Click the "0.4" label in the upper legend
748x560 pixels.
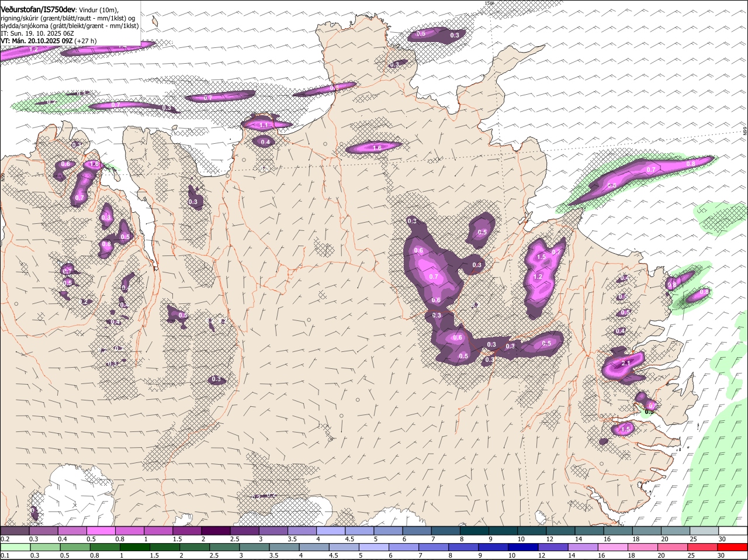point(63,539)
